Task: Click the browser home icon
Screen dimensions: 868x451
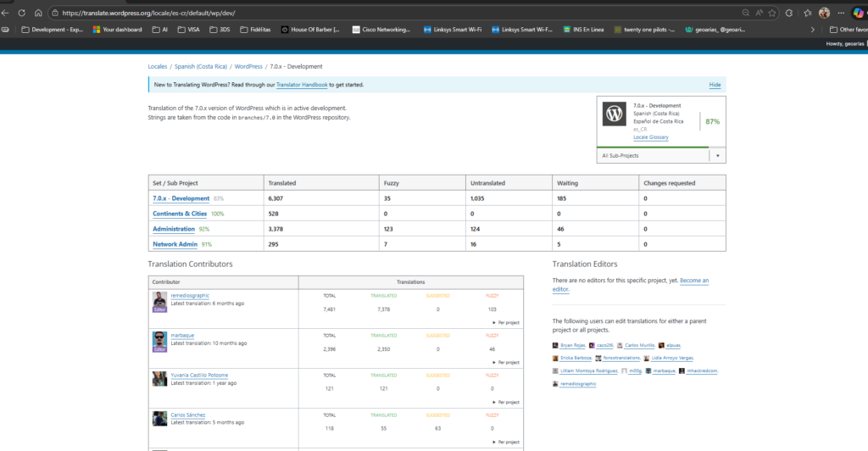Action: pyautogui.click(x=39, y=13)
